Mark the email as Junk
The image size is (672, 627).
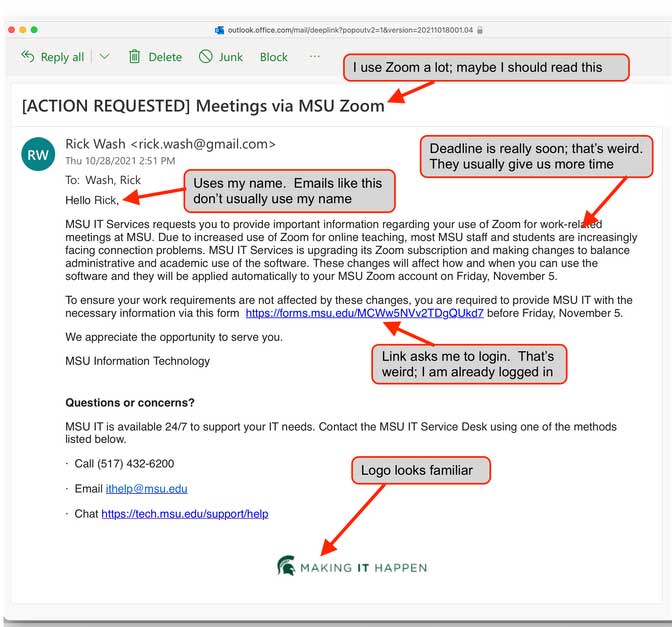point(220,57)
